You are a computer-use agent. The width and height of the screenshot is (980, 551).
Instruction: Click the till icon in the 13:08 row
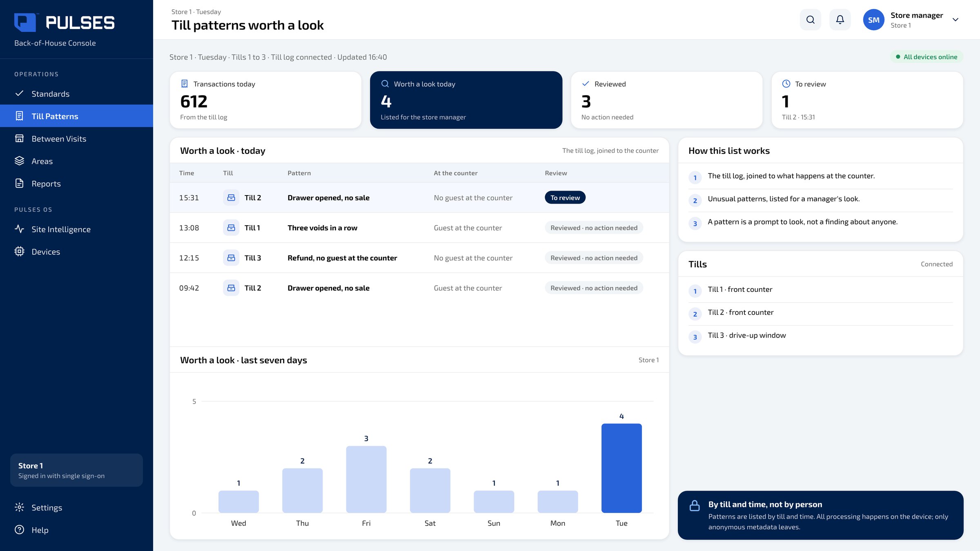(231, 228)
